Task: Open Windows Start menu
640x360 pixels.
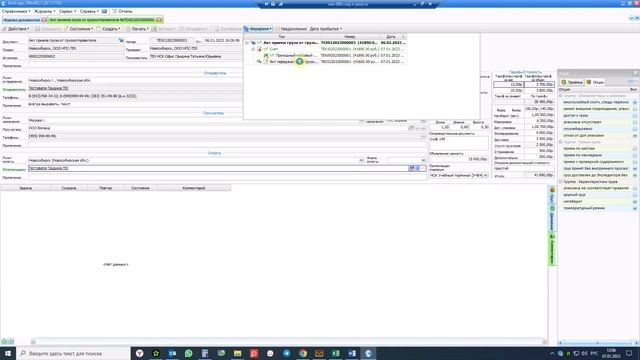Action: click(7, 353)
